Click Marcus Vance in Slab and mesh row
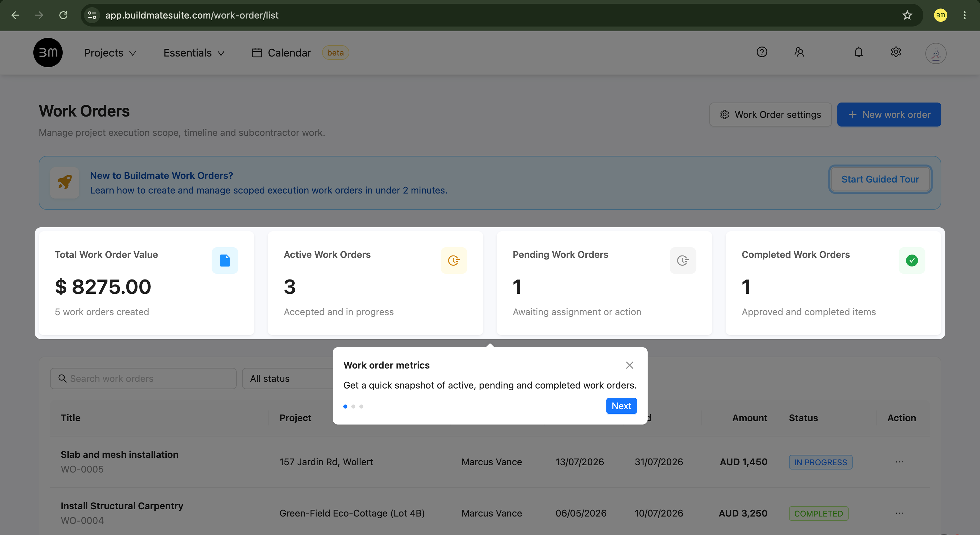This screenshot has width=980, height=535. point(492,462)
